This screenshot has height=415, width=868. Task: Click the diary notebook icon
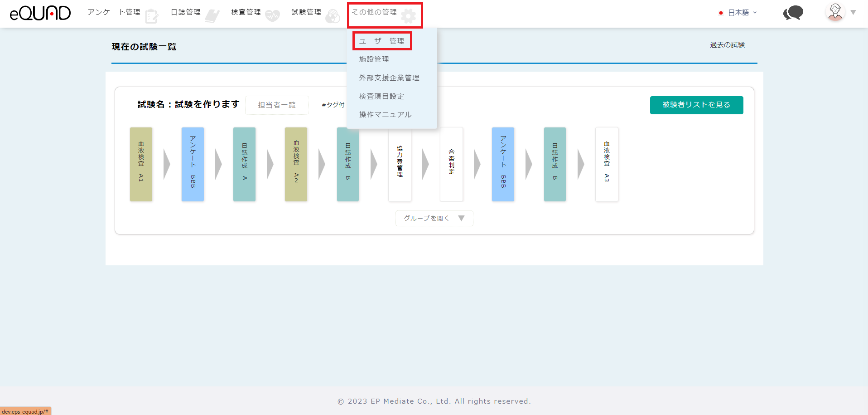[212, 16]
